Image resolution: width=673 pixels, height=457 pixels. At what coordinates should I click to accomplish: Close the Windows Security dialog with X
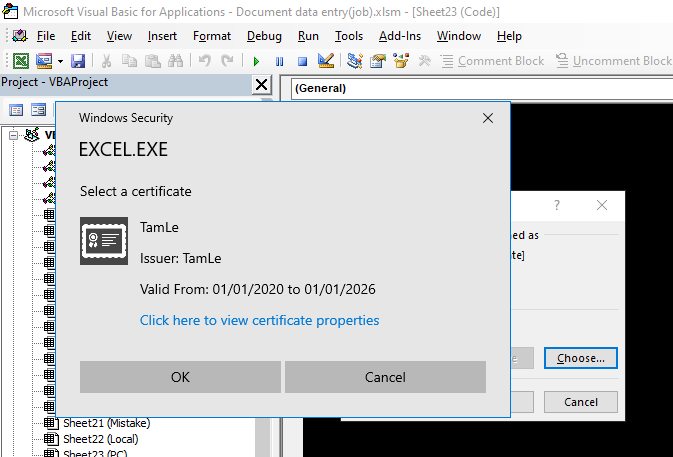click(488, 118)
